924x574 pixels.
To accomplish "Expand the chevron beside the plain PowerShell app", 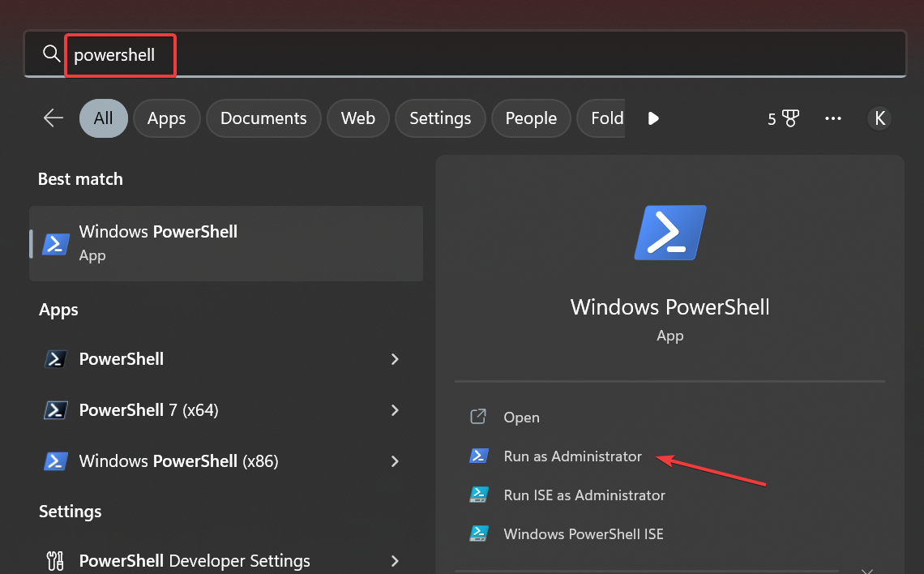I will 395,359.
